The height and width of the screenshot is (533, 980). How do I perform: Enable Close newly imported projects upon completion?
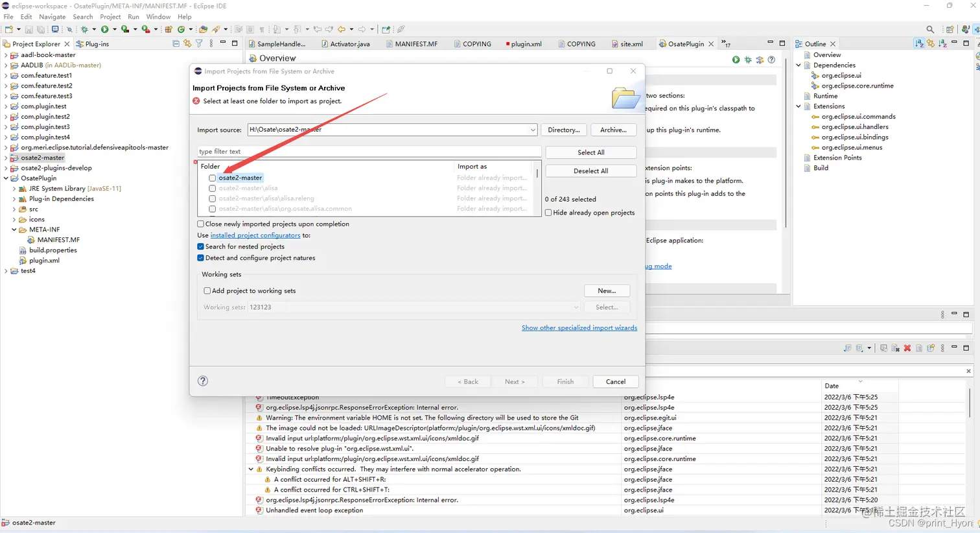click(201, 224)
